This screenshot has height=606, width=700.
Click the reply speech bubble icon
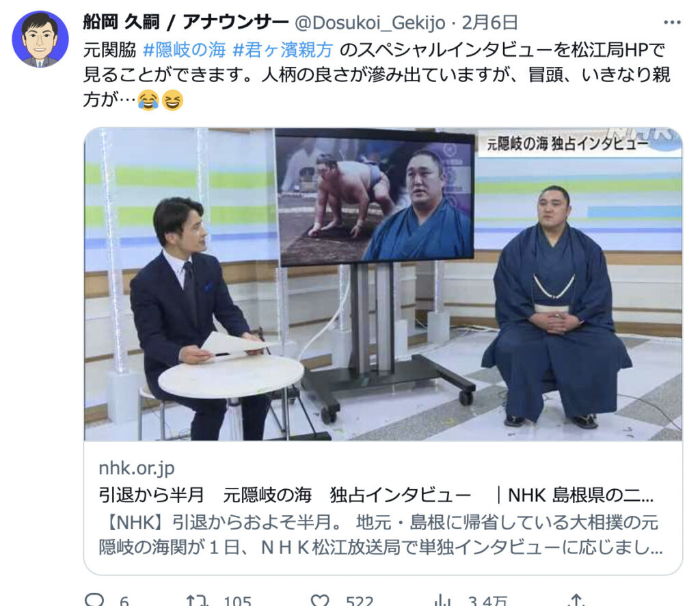[x=94, y=599]
